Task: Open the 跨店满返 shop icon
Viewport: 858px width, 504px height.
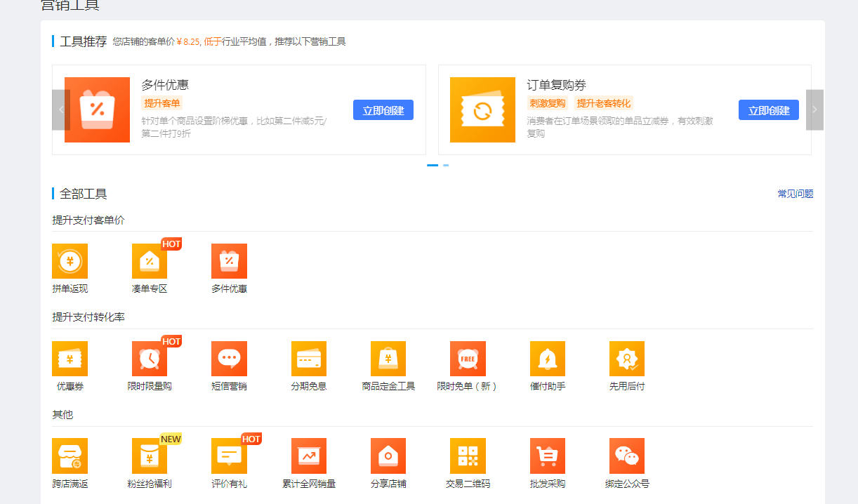Action: 70,456
